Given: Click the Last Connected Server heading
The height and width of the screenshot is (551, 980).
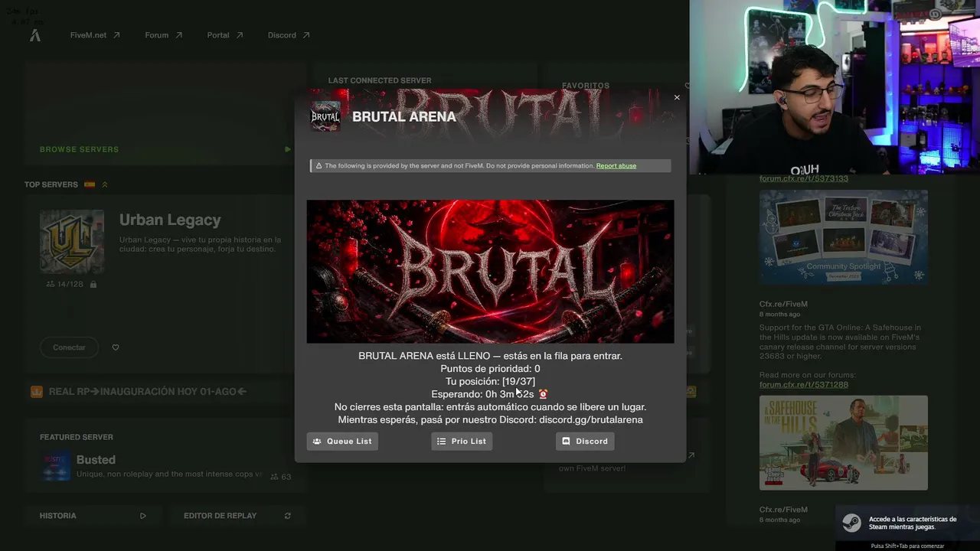Looking at the screenshot, I should click(380, 80).
